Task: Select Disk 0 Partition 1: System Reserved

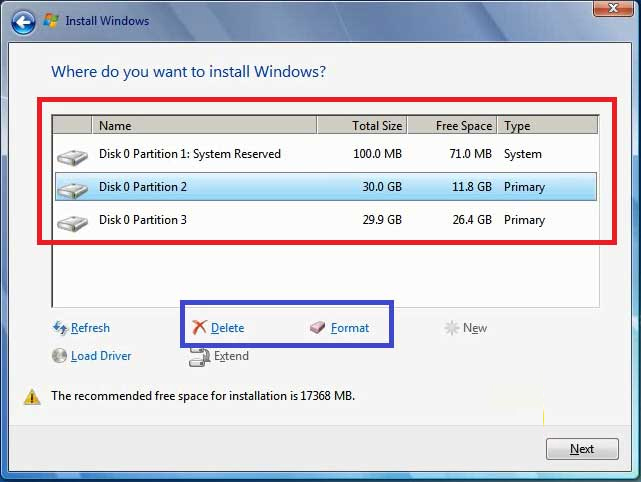Action: point(190,154)
